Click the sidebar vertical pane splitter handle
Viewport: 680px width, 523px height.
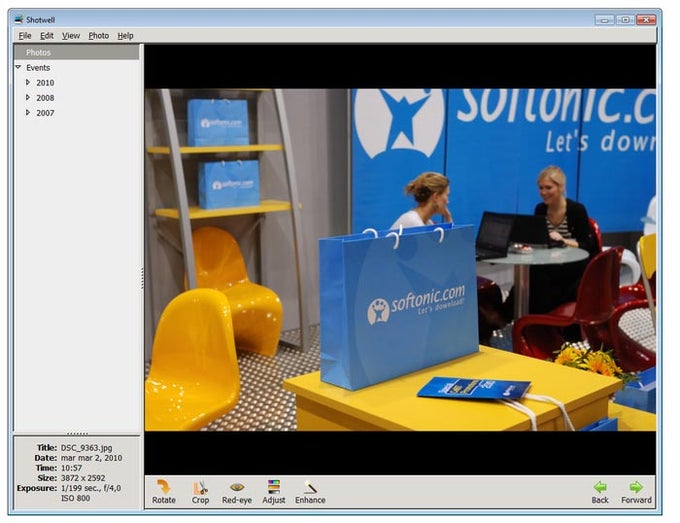(142, 278)
